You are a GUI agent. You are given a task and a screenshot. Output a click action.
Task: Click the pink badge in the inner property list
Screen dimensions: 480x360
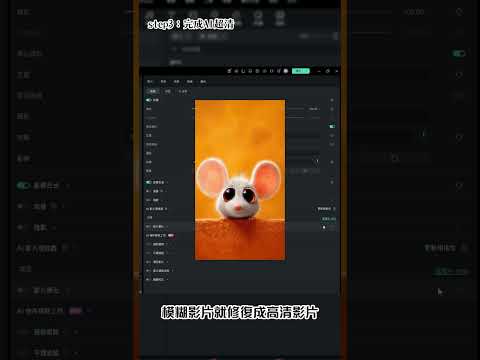[x=171, y=235]
